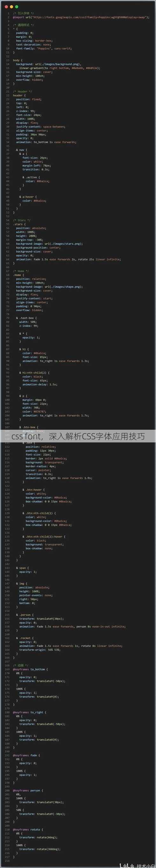This screenshot has width=156, height=868.
Task: Click the "/* Stars */" comment
Action: (22, 220)
